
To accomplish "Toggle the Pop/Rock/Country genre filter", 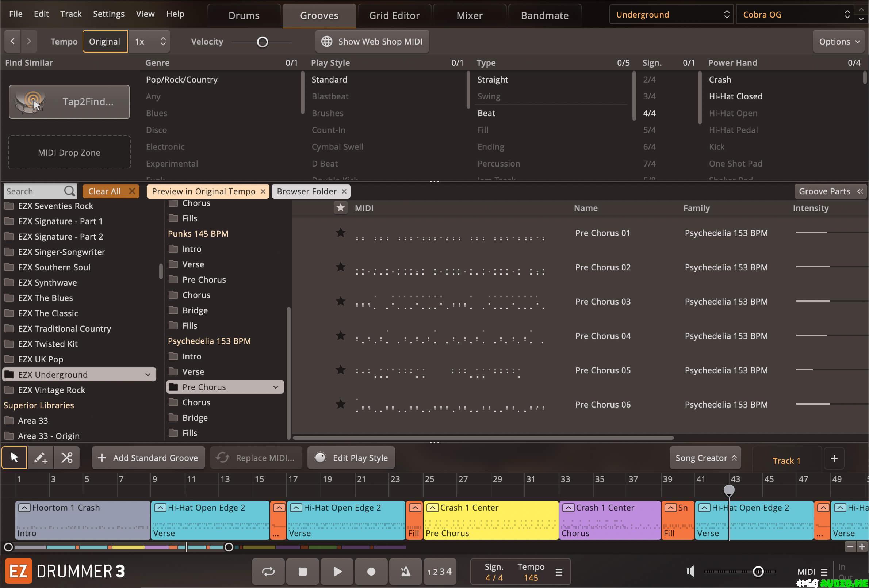I will point(181,79).
